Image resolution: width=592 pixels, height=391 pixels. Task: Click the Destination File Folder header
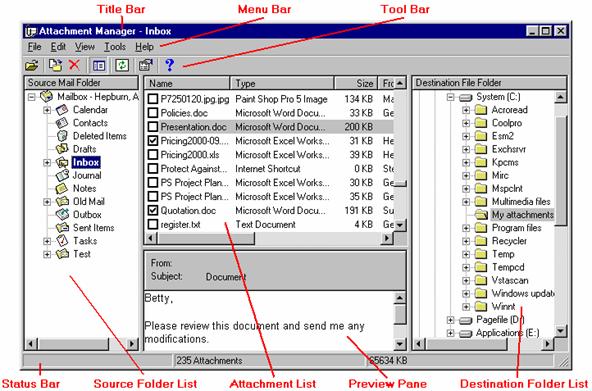pyautogui.click(x=489, y=83)
